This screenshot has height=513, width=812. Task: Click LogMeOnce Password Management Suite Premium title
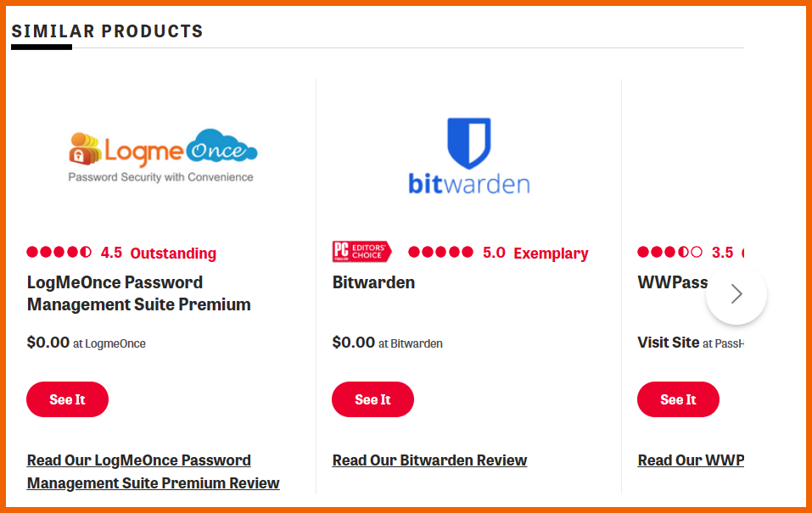pos(139,293)
